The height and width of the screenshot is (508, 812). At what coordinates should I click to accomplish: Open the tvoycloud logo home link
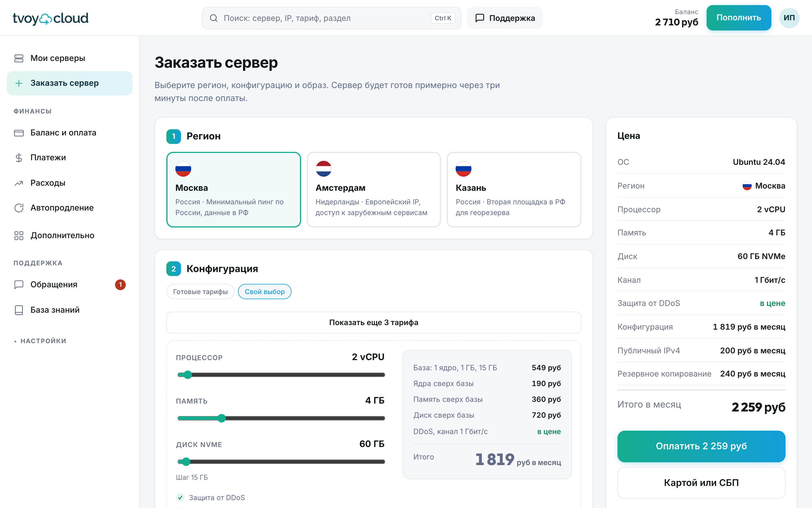point(50,18)
